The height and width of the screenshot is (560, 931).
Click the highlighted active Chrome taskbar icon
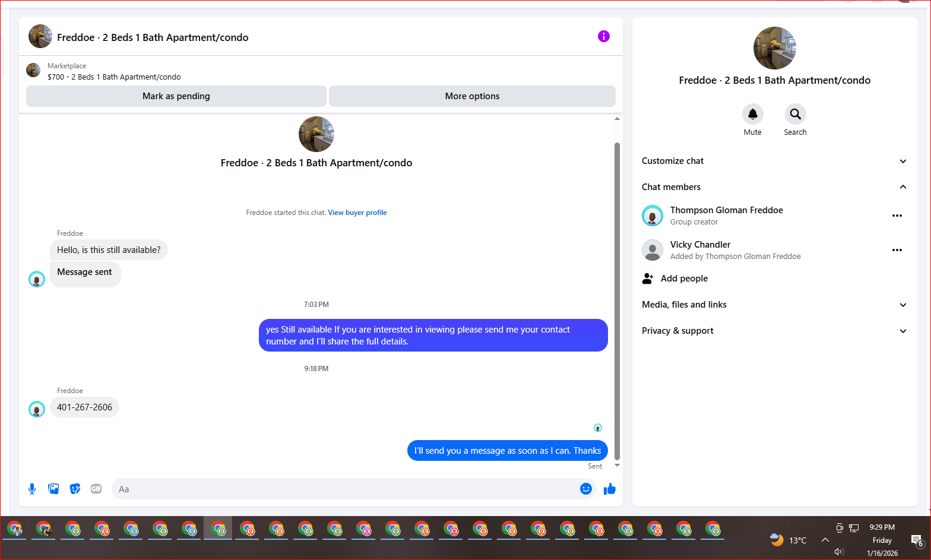[218, 528]
